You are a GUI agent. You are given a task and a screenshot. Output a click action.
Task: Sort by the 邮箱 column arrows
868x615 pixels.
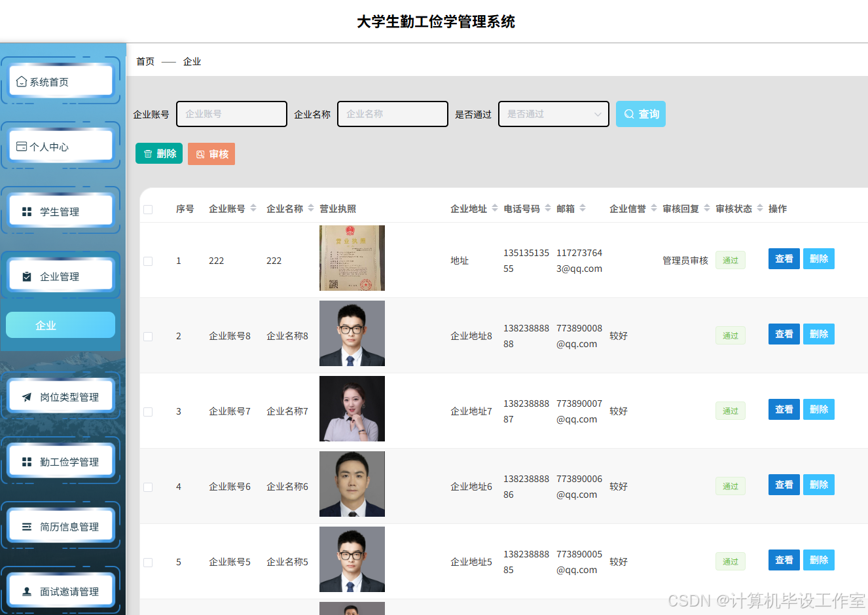pos(583,208)
